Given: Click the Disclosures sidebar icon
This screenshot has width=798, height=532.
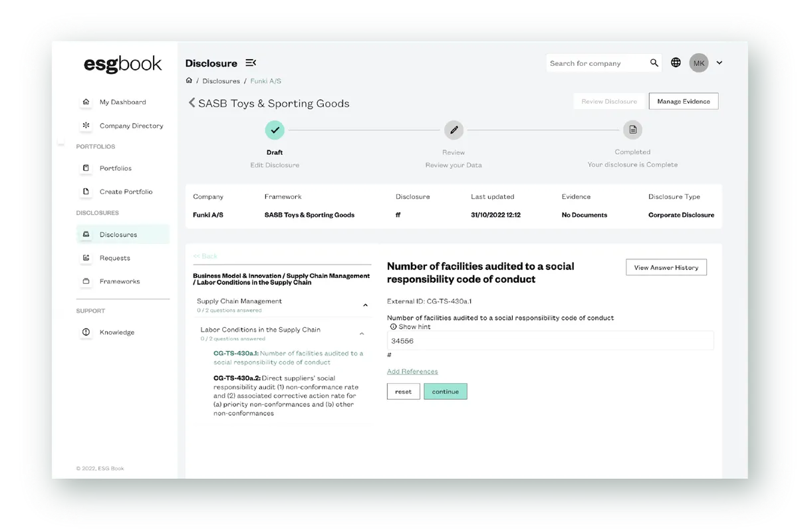Looking at the screenshot, I should (x=86, y=234).
